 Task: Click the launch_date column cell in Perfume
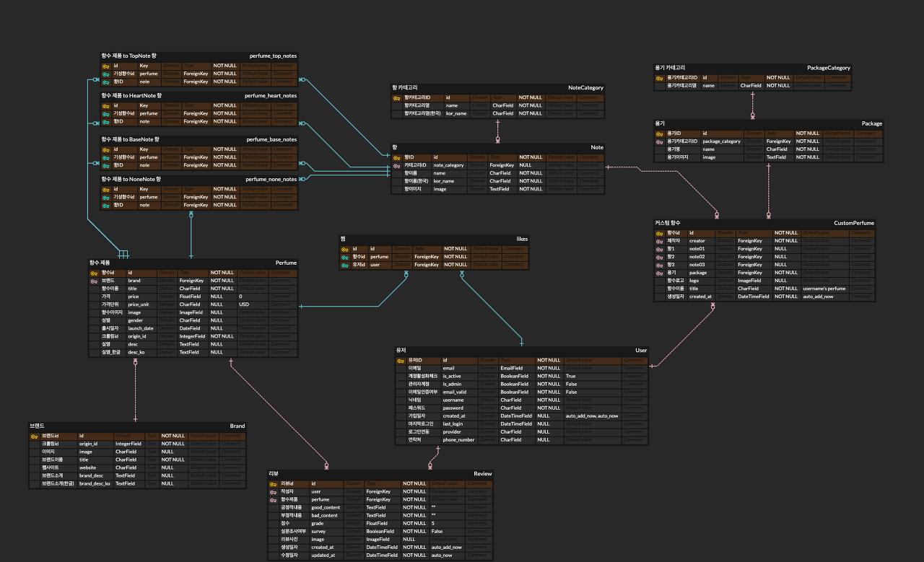coord(141,328)
